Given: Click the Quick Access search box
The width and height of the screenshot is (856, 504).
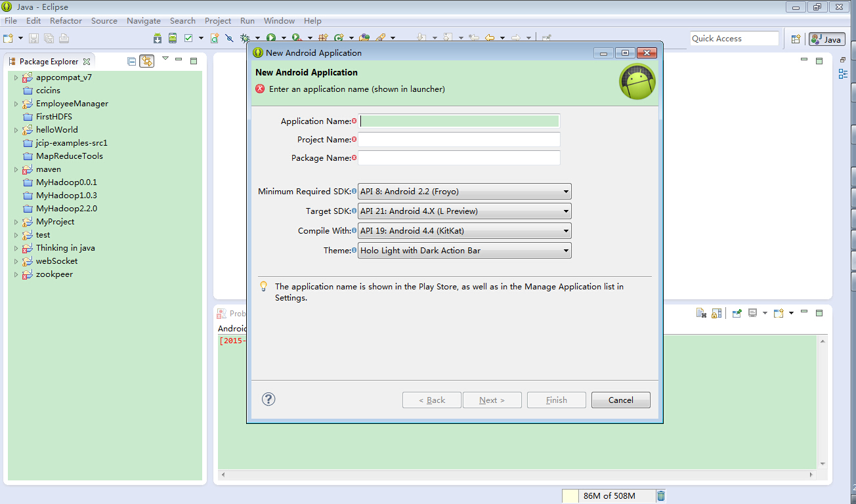Looking at the screenshot, I should pyautogui.click(x=734, y=39).
